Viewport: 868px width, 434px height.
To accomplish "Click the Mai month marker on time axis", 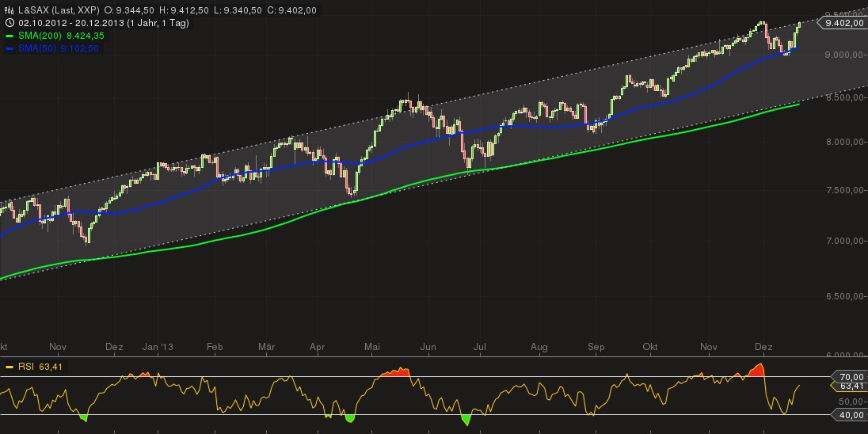I will [372, 347].
